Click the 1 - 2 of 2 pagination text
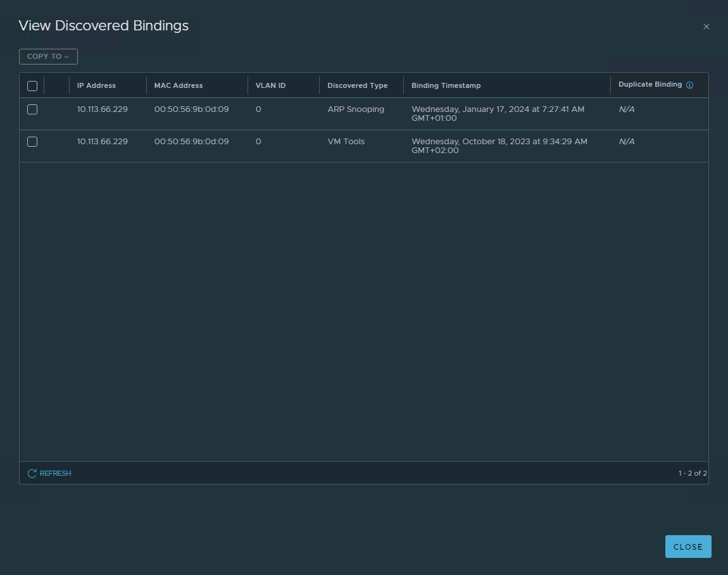This screenshot has width=728, height=575. click(x=693, y=473)
